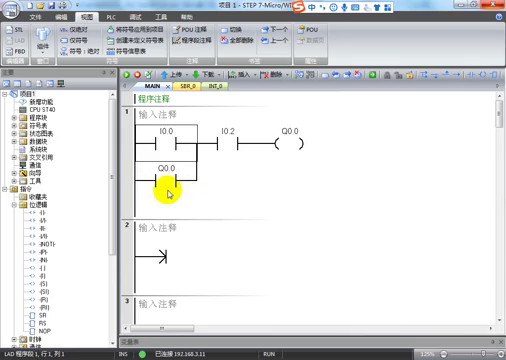506x360 pixels.
Task: Switch to the SBR_0 tab
Action: (x=188, y=86)
